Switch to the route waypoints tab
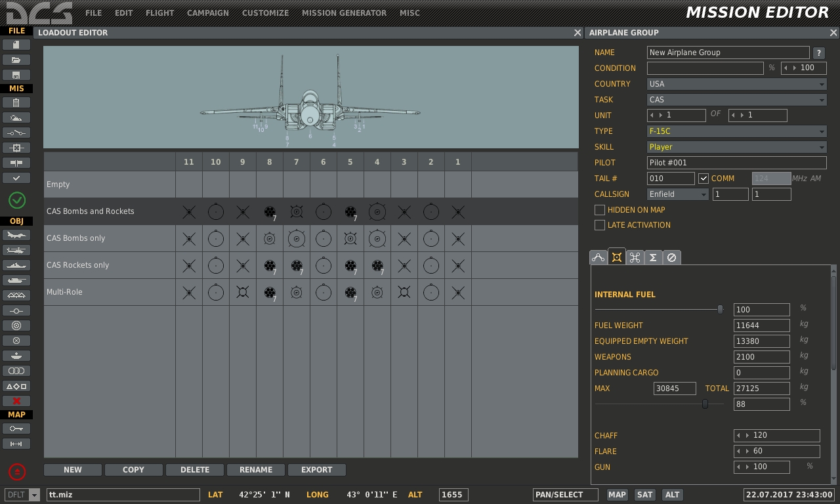 (598, 258)
